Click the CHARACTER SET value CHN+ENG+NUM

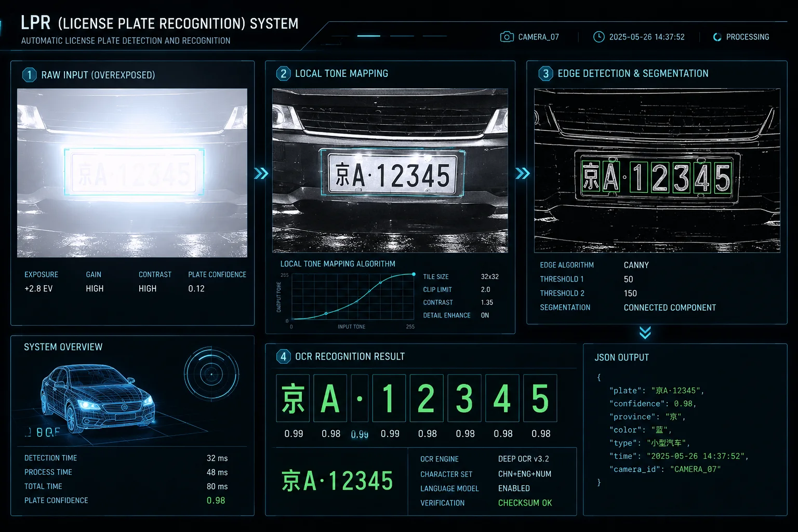point(525,474)
